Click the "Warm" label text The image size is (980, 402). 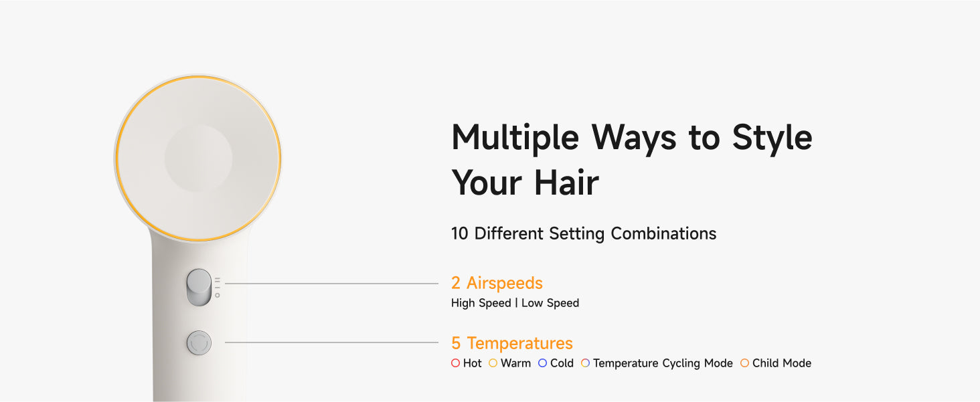[x=515, y=363]
